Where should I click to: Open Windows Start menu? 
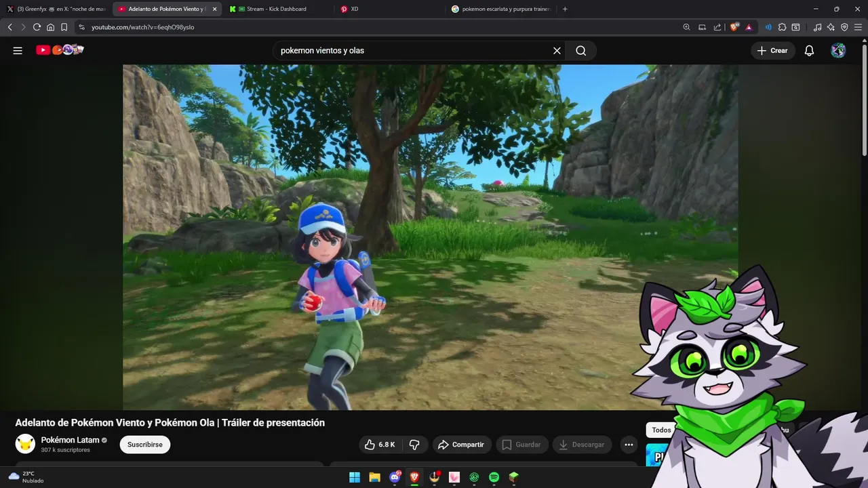355,477
